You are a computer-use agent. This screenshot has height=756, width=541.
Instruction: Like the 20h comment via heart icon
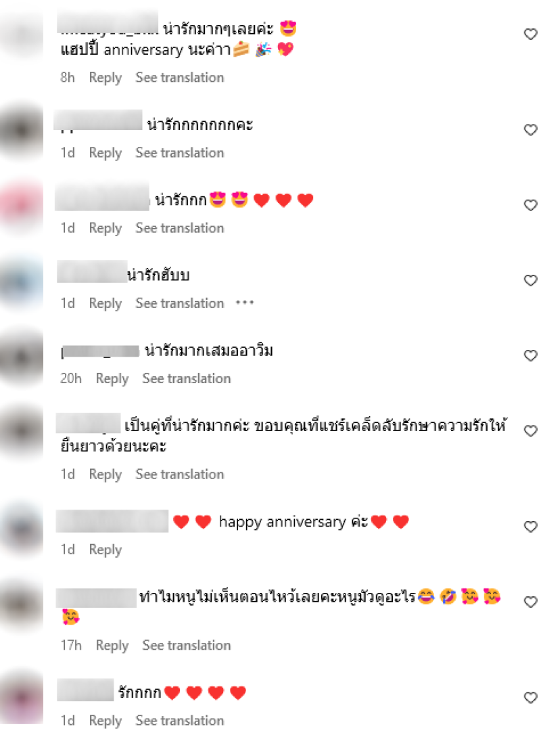pyautogui.click(x=530, y=356)
